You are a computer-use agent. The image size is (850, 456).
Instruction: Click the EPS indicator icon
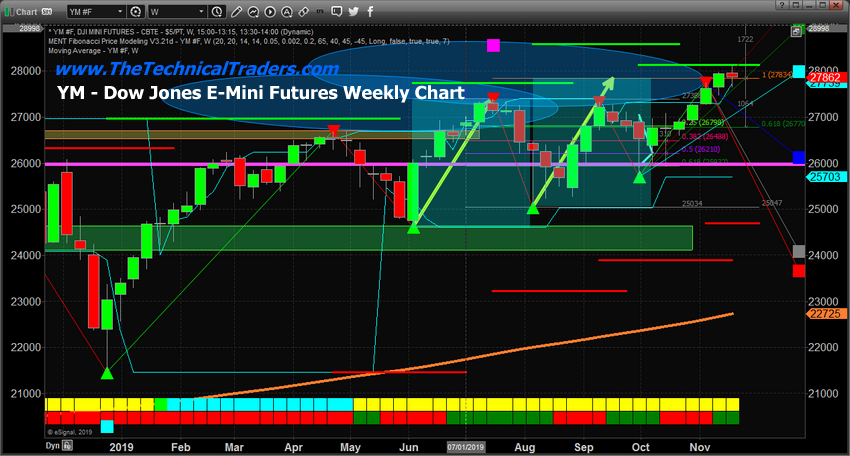pyautogui.click(x=320, y=11)
